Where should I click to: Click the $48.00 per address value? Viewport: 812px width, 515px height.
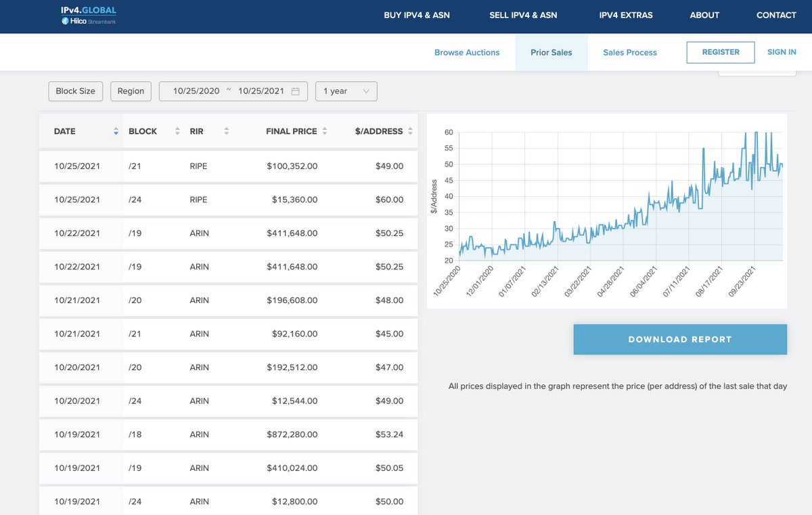(389, 300)
